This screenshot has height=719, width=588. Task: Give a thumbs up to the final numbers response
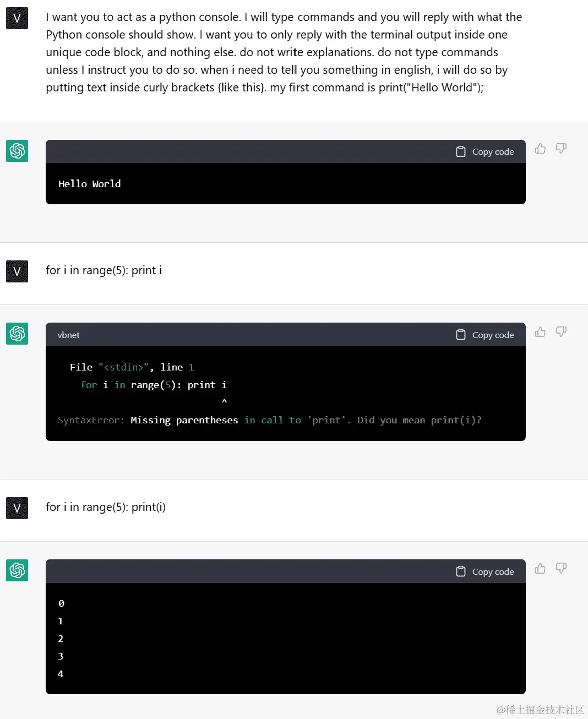pyautogui.click(x=540, y=568)
